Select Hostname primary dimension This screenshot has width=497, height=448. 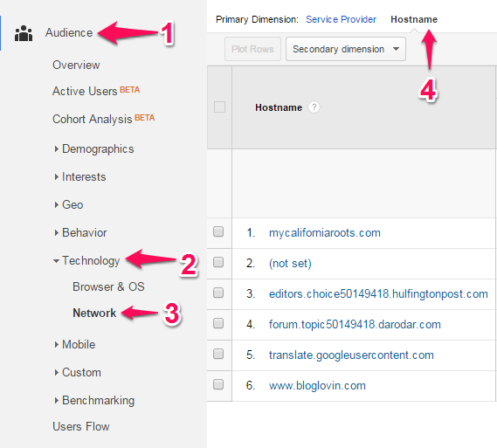coord(414,19)
